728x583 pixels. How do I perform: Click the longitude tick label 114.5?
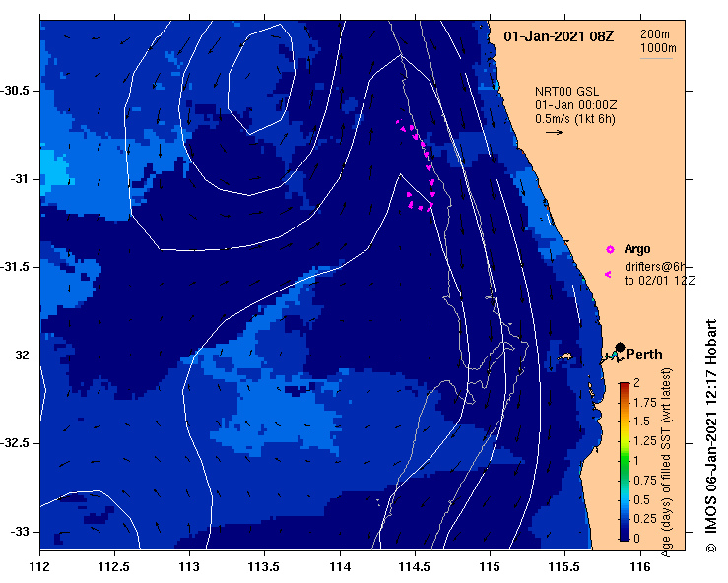pyautogui.click(x=415, y=567)
